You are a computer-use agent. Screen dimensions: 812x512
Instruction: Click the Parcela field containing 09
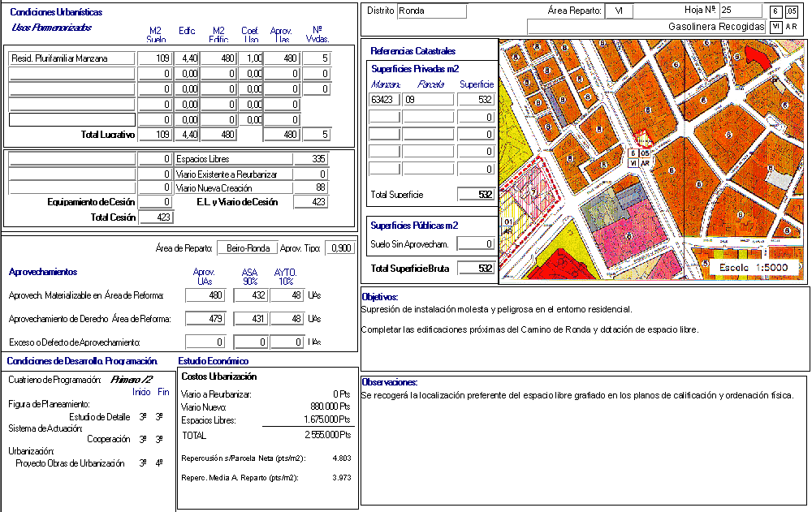pyautogui.click(x=428, y=100)
